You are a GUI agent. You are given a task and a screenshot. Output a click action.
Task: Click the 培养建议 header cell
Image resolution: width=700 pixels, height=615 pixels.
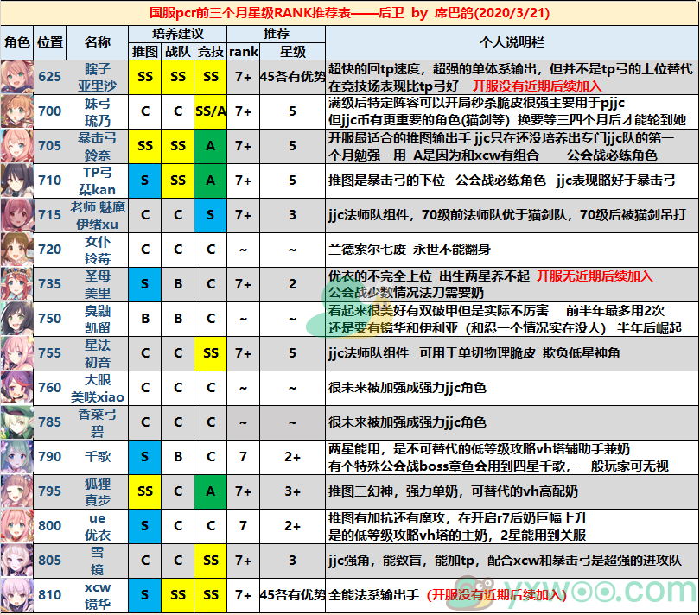[x=178, y=34]
